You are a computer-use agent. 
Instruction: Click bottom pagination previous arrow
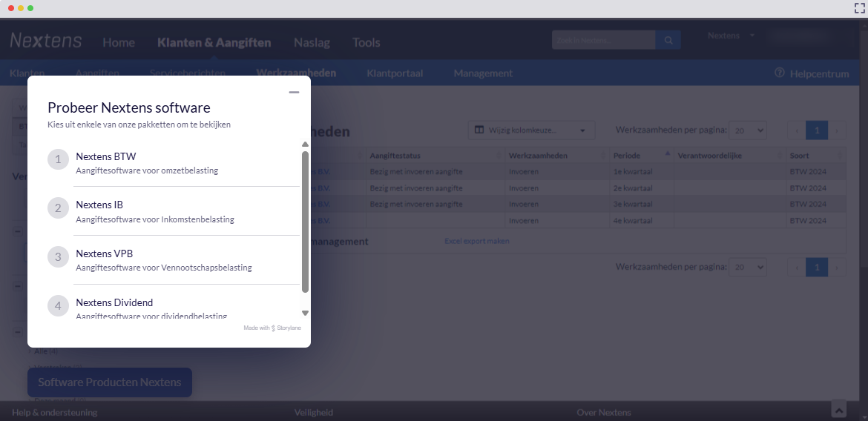[797, 268]
